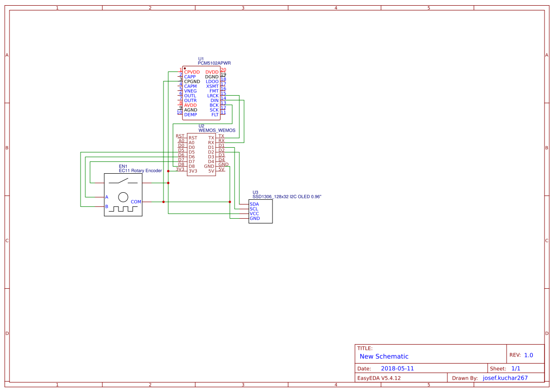Click the Date field showing 2018-05-11
The width and height of the screenshot is (554, 392).
click(397, 368)
